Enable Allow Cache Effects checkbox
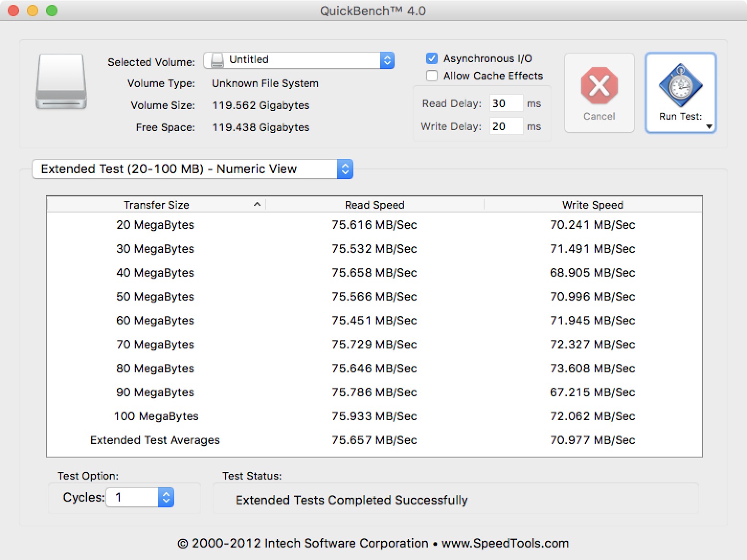Screen dimensions: 747x560 click(x=432, y=76)
